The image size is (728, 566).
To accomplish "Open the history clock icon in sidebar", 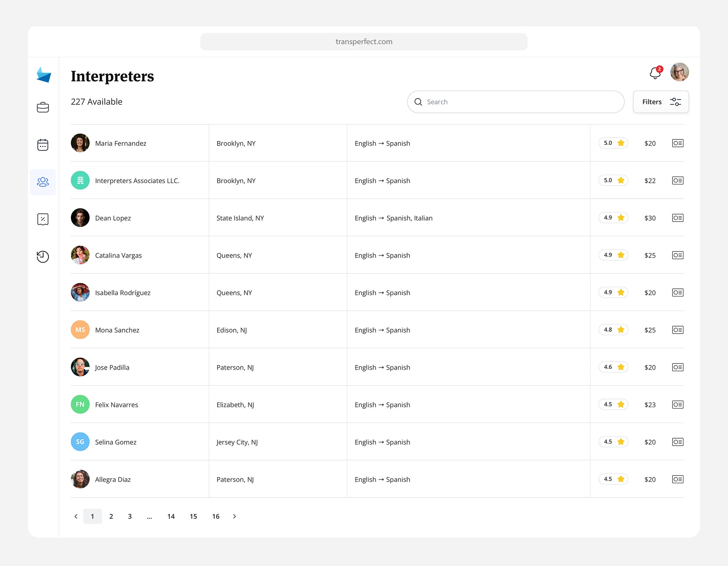I will point(43,257).
